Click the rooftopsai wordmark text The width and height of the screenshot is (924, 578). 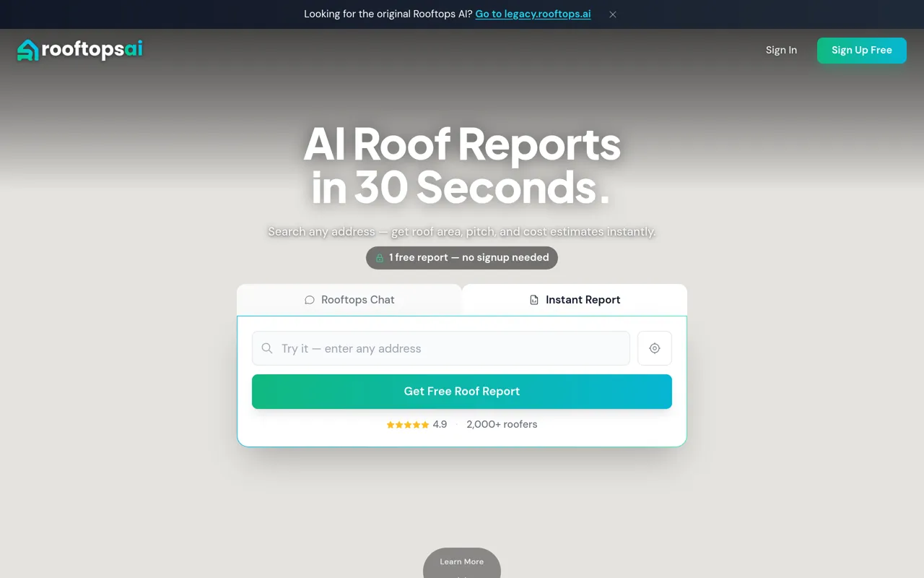pos(92,49)
